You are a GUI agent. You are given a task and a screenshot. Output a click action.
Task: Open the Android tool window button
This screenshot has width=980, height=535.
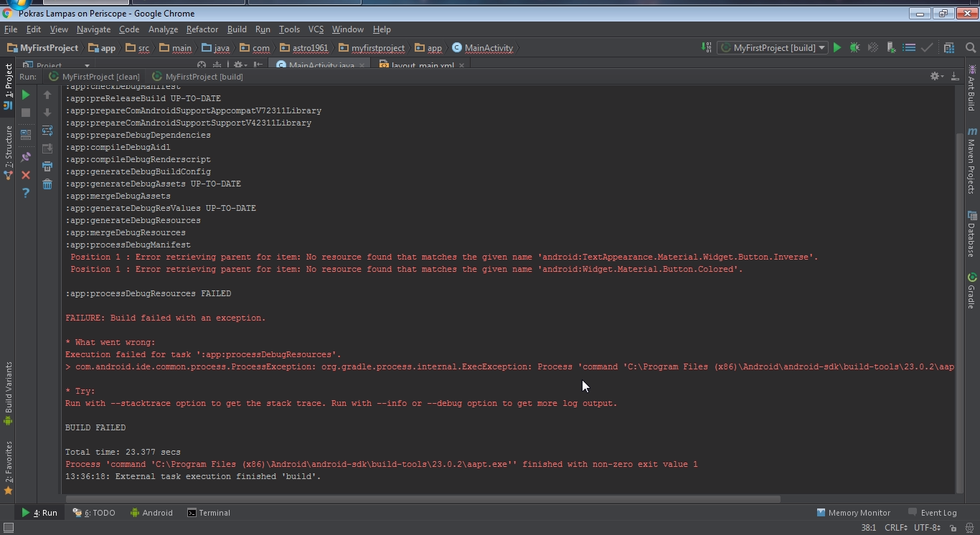(151, 513)
